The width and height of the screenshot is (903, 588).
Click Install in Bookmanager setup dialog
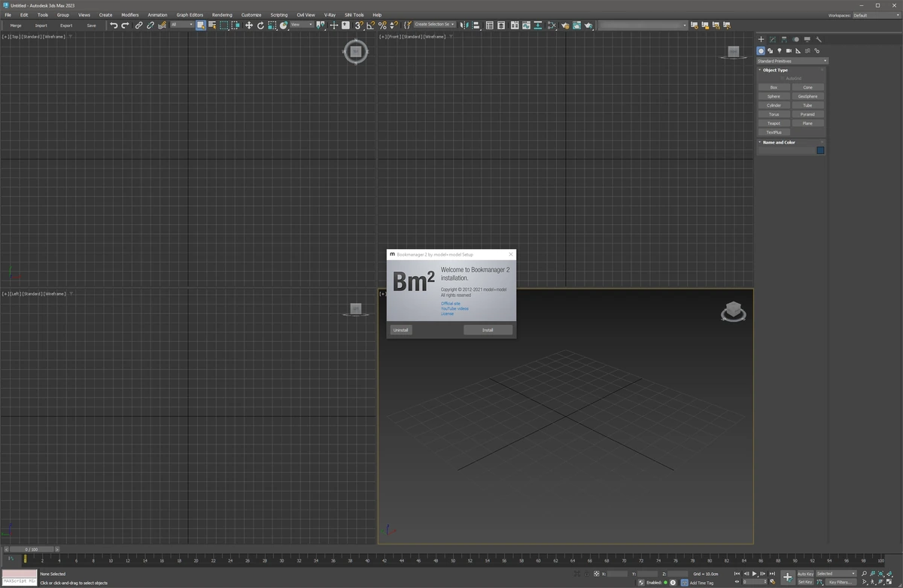[488, 330]
